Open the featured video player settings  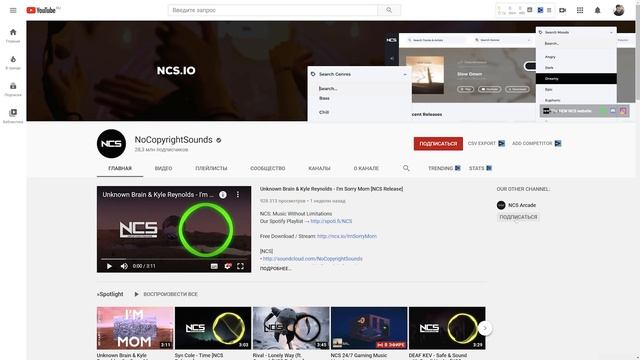pos(228,266)
